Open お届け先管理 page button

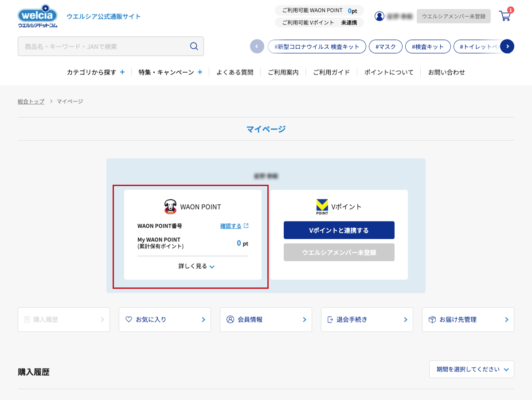[x=468, y=319]
